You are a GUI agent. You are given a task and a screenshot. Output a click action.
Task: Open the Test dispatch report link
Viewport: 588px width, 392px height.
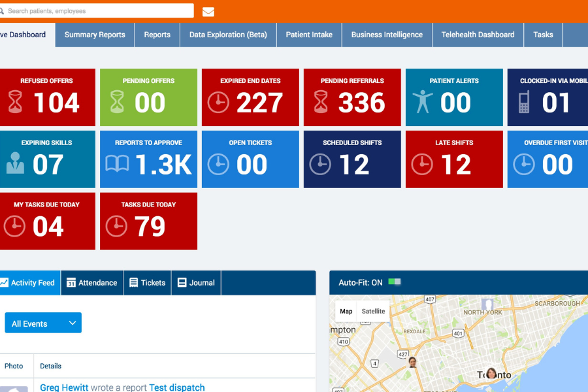click(176, 387)
